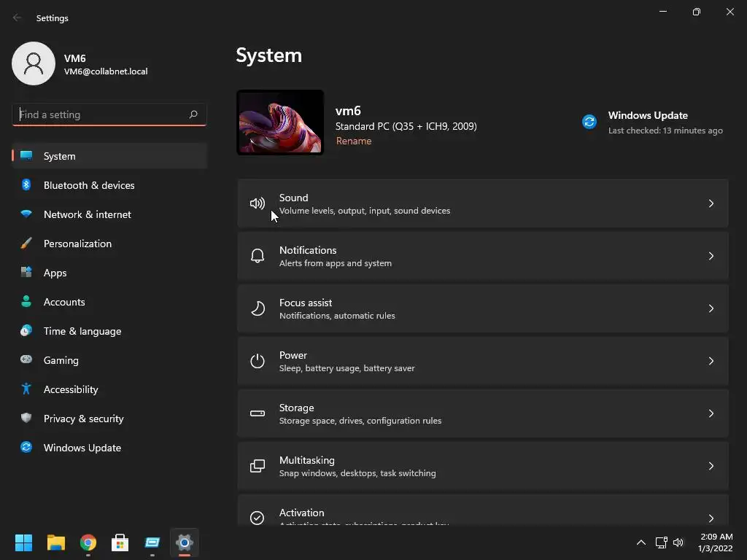
Task: Click the Sound speaker icon
Action: 258,204
